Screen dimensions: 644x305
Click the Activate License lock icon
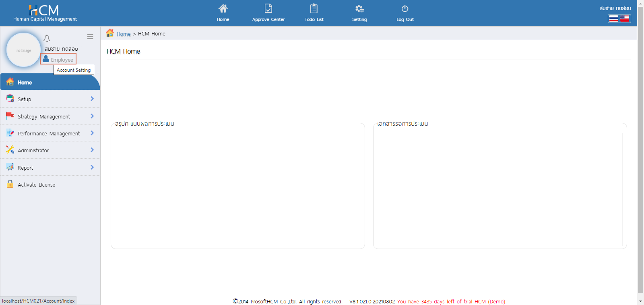click(10, 184)
